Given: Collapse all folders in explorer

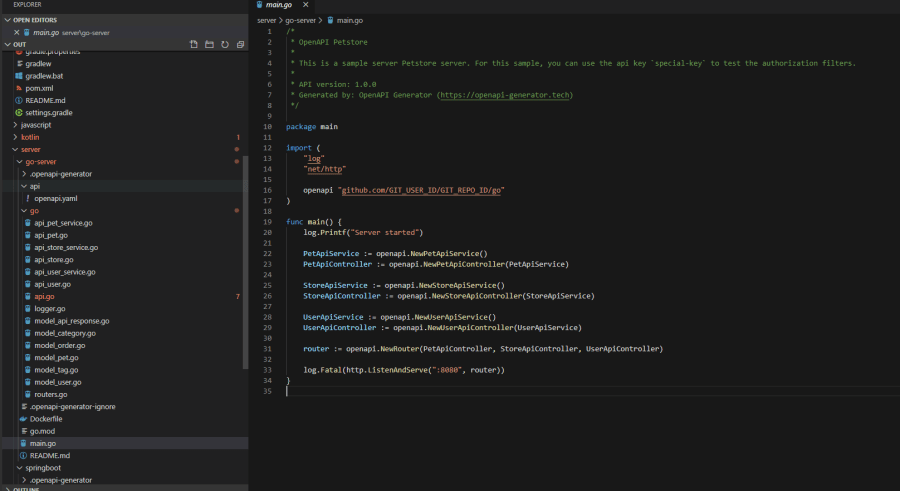Looking at the screenshot, I should tap(240, 45).
